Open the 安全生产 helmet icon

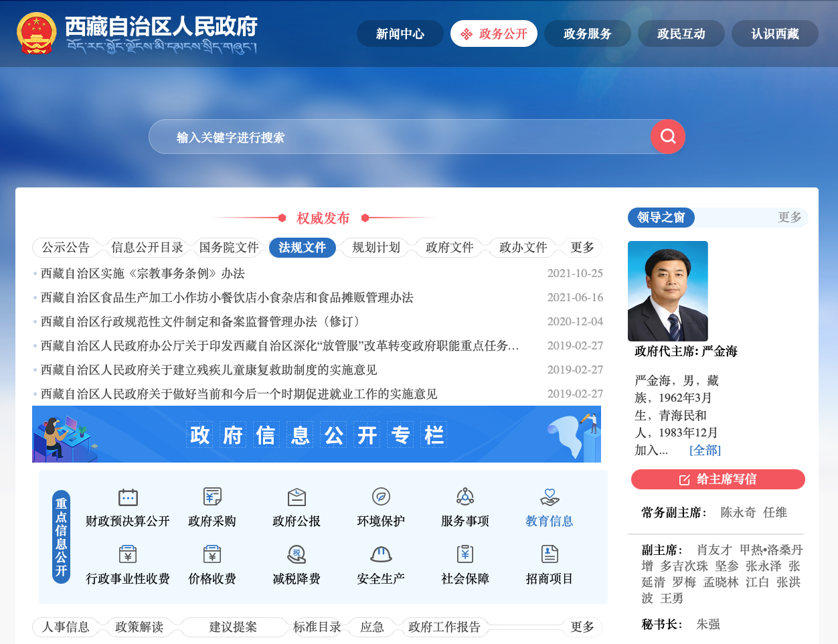tap(381, 554)
